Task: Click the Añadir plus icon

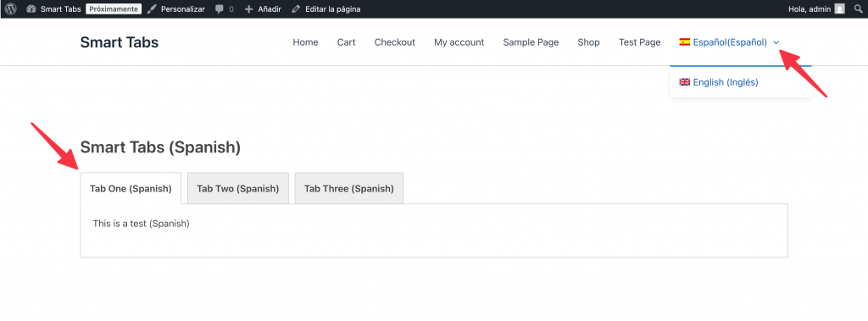Action: click(x=248, y=9)
